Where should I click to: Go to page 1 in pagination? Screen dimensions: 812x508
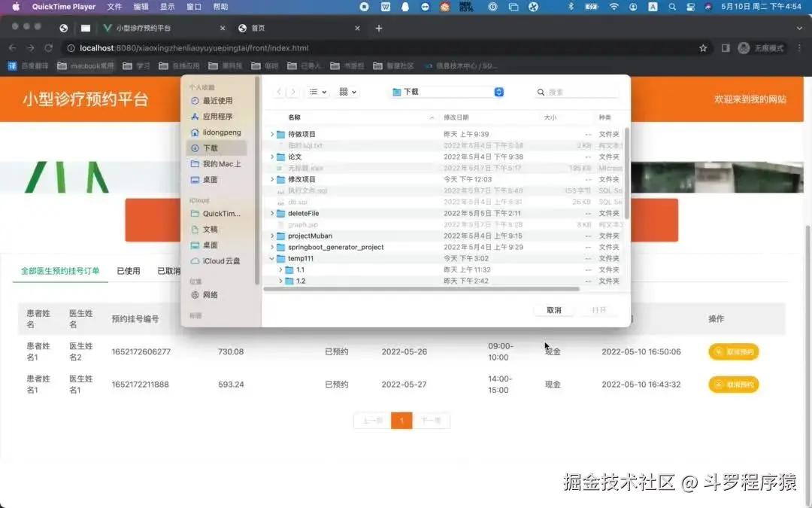click(x=401, y=421)
